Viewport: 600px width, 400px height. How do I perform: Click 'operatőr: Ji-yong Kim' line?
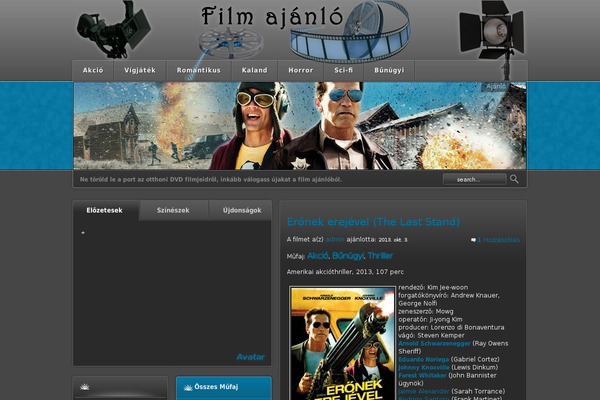coord(430,319)
